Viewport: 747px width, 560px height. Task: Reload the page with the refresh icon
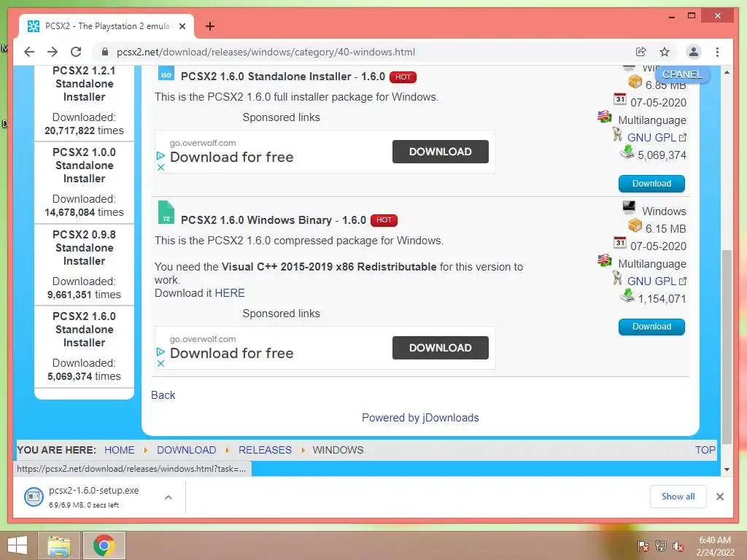tap(76, 52)
